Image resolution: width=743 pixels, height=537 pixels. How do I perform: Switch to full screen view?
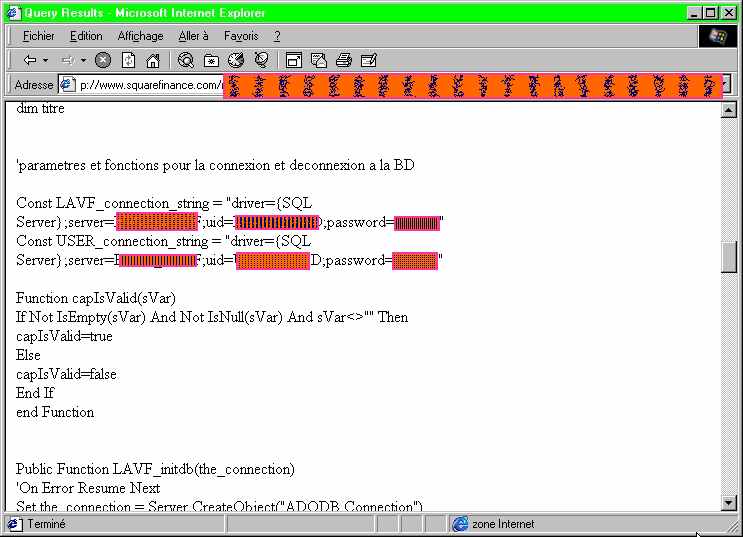click(294, 60)
